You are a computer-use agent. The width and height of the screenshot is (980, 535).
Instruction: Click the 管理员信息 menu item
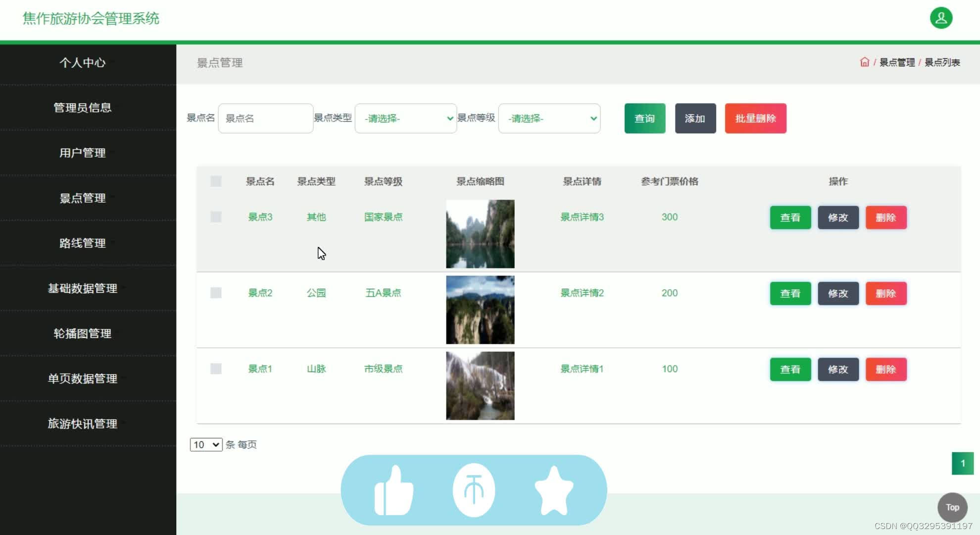click(x=82, y=107)
